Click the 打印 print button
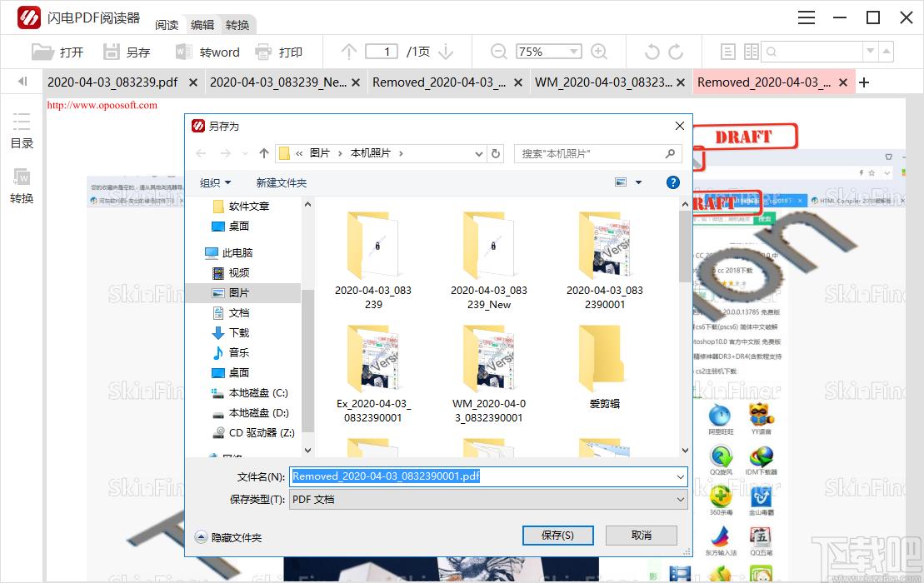Screen dimensions: 924x583 coord(278,52)
